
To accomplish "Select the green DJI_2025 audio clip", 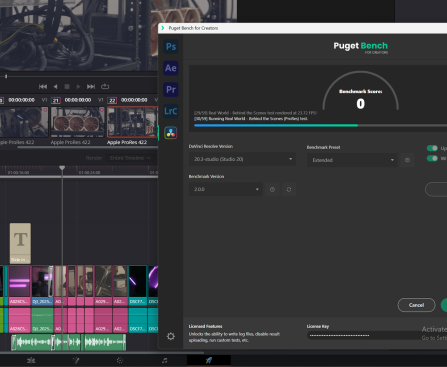I will [x=42, y=320].
